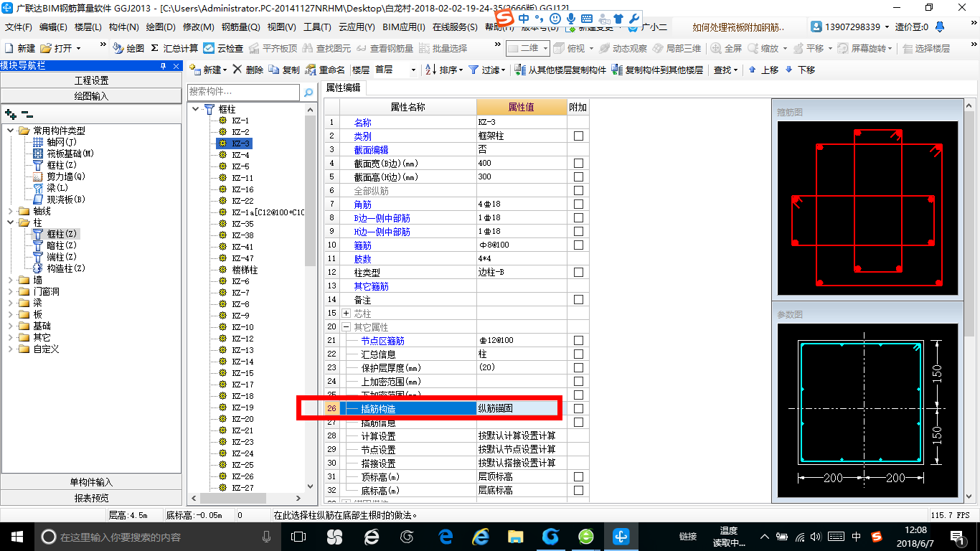Delete component with 删除 button

click(x=248, y=70)
